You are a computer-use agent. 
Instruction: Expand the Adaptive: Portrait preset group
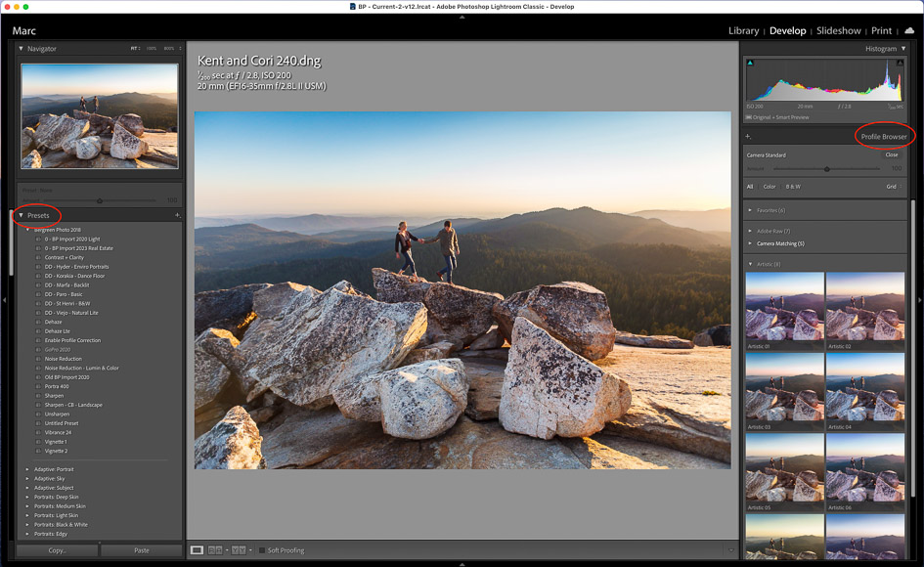coord(27,469)
